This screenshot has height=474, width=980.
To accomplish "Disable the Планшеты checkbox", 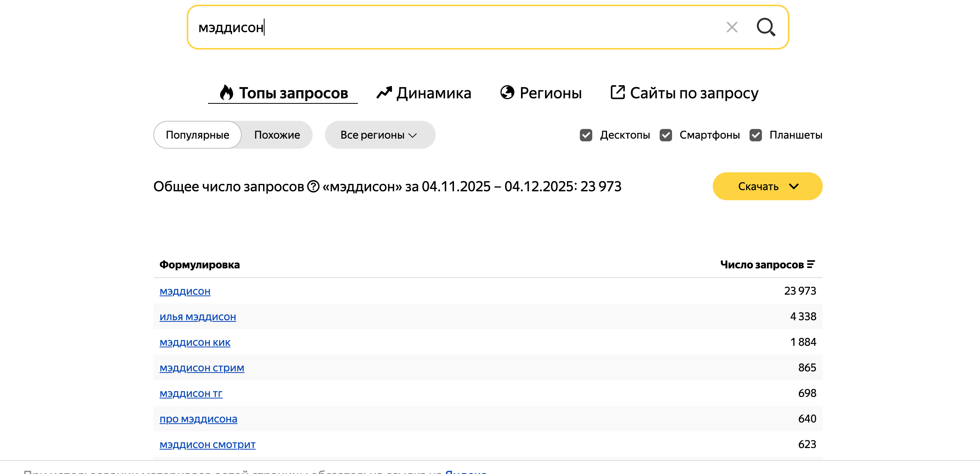I will [x=756, y=135].
